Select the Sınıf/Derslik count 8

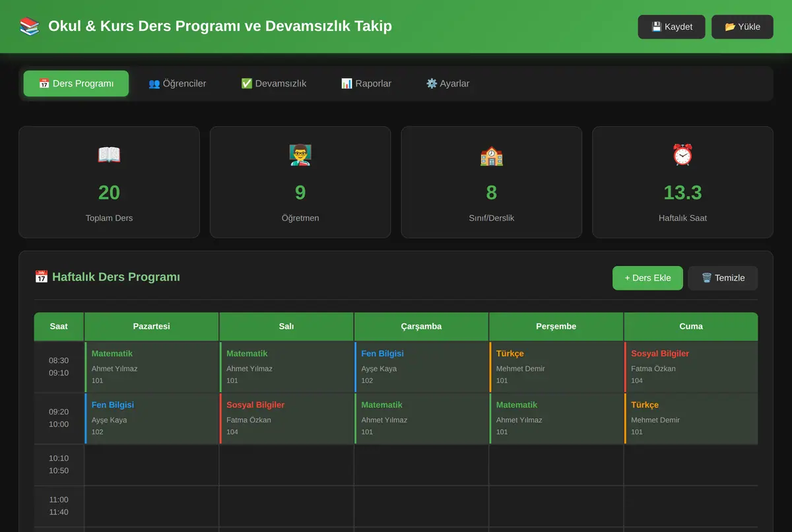(492, 193)
